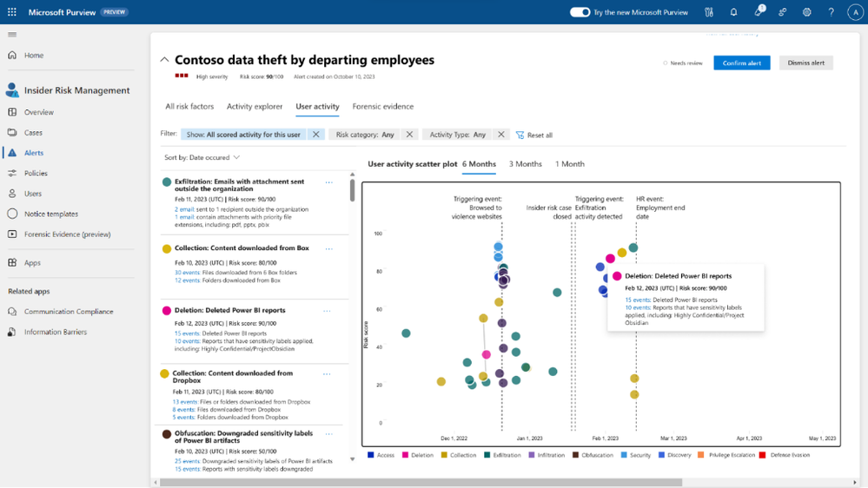Image resolution: width=868 pixels, height=488 pixels.
Task: Select Needs review status
Action: [683, 63]
